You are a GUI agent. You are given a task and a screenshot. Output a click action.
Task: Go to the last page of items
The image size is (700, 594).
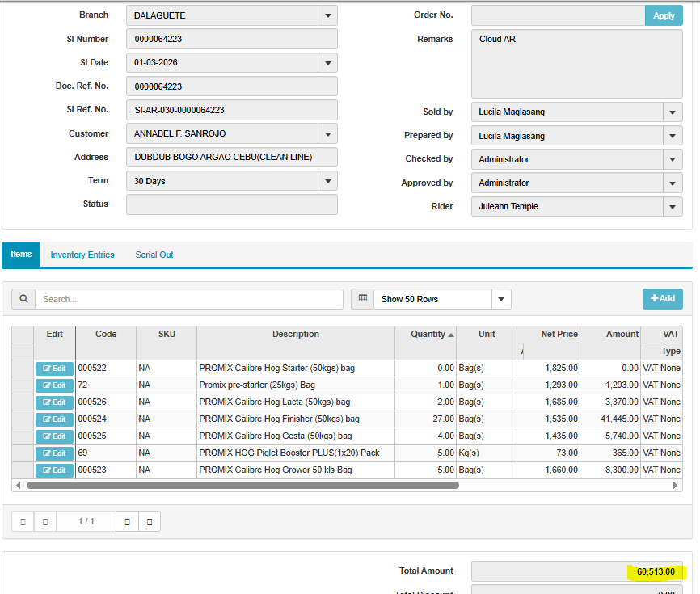(150, 521)
